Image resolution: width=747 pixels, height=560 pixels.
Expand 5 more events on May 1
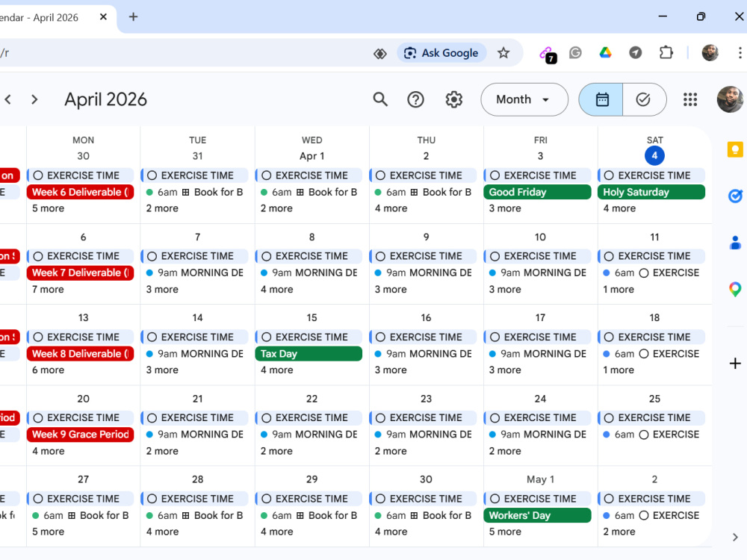505,532
